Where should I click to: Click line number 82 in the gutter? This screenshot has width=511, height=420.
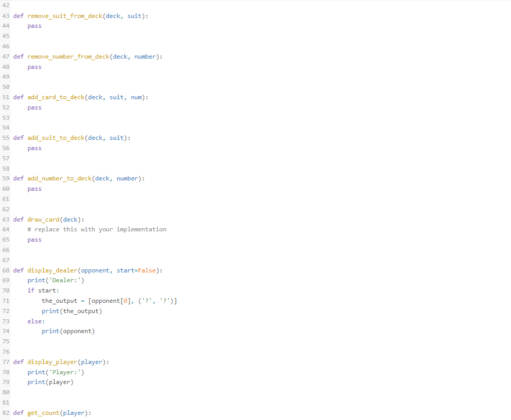(x=6, y=413)
